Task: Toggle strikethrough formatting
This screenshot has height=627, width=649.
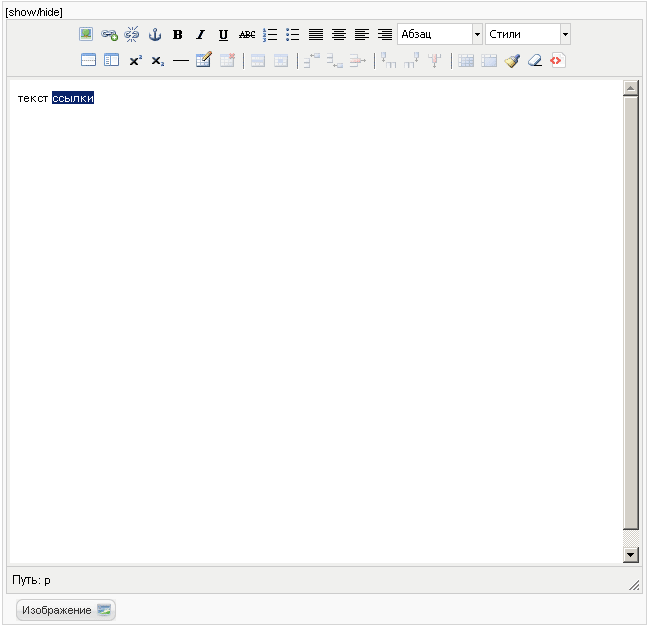Action: 247,34
